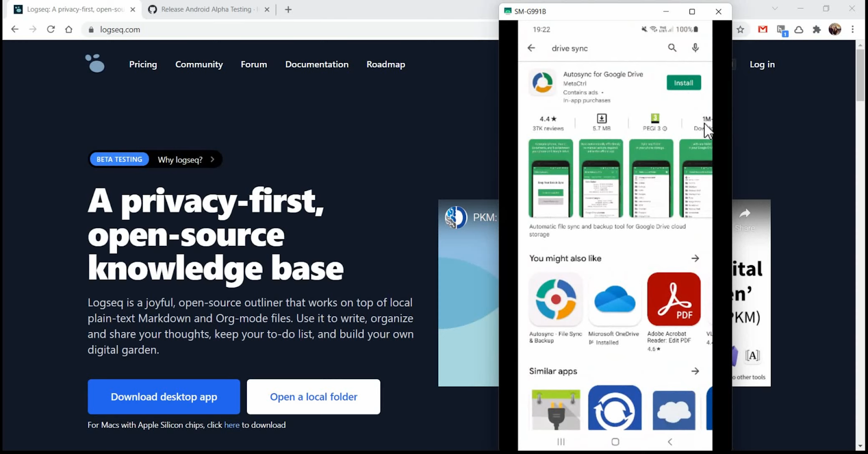Open Chrome profile avatar
This screenshot has height=454, width=868.
(x=835, y=29)
